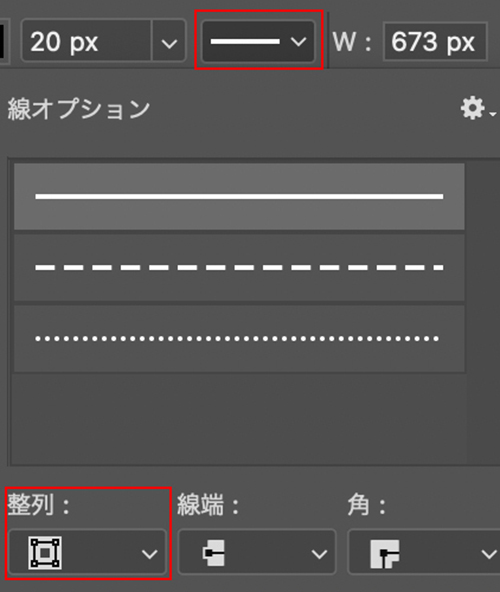This screenshot has width=500, height=592.
Task: Click the solid line preview in top bar
Action: [245, 41]
